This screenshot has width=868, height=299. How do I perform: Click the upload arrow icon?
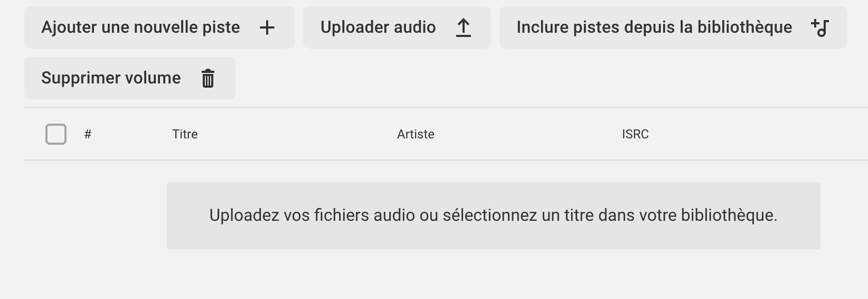(x=463, y=27)
